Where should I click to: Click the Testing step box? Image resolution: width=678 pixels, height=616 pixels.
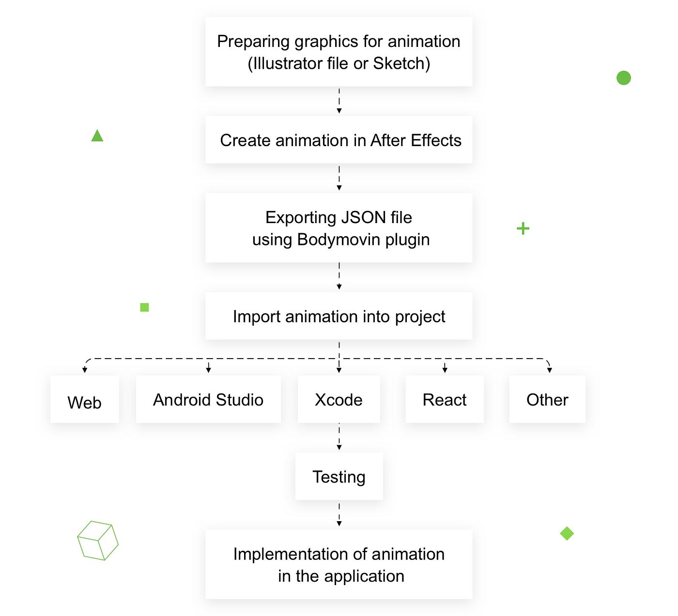tap(339, 476)
